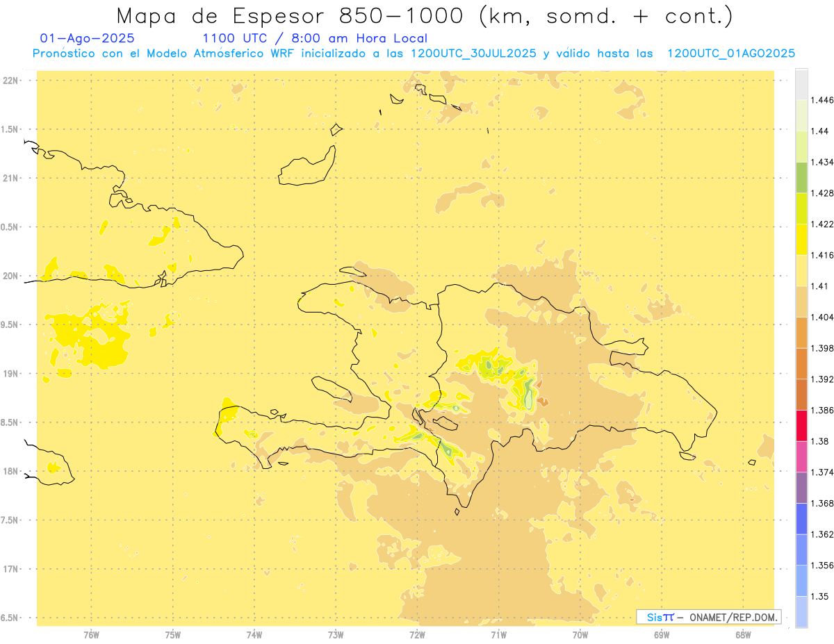Click the bright yellow colorbar segment between 1.422 and 1.416

[801, 240]
